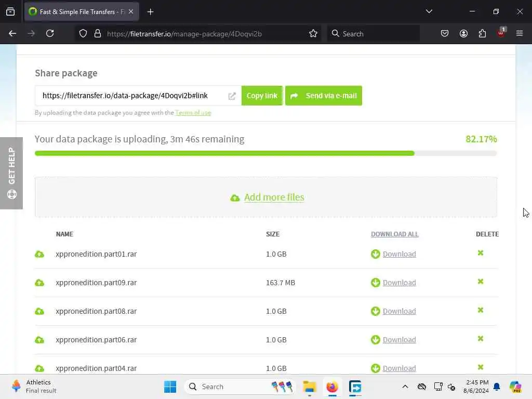Open tracking protection shield icon
Viewport: 532px width, 399px height.
(x=83, y=33)
